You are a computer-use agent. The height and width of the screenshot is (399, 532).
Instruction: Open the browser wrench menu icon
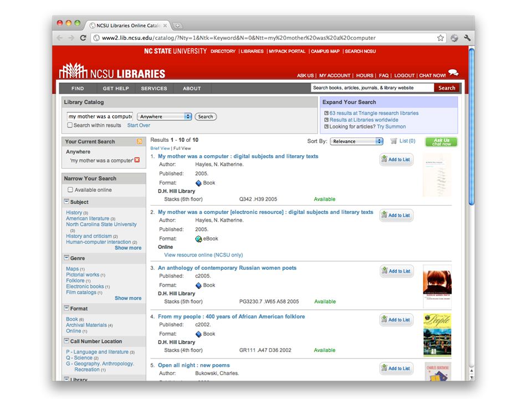tap(467, 38)
